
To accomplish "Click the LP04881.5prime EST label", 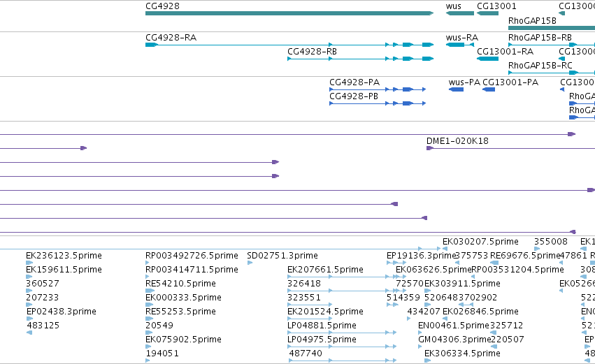I will tap(322, 326).
